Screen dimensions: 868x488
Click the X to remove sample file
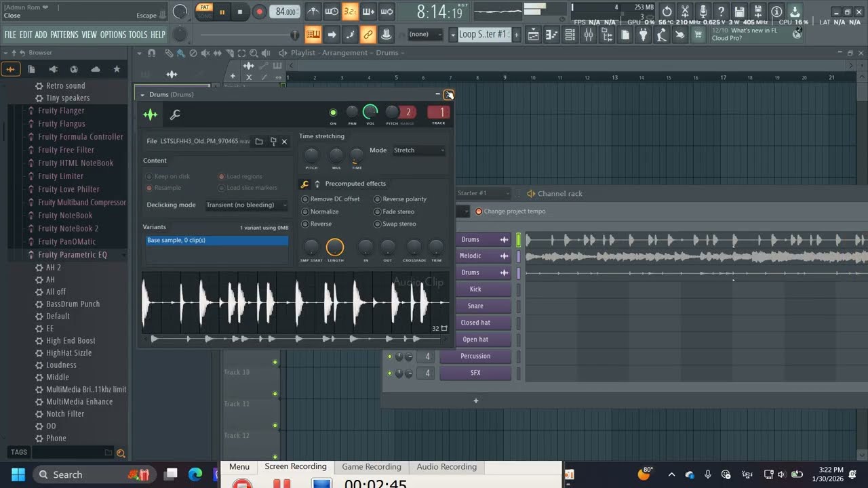pos(284,142)
